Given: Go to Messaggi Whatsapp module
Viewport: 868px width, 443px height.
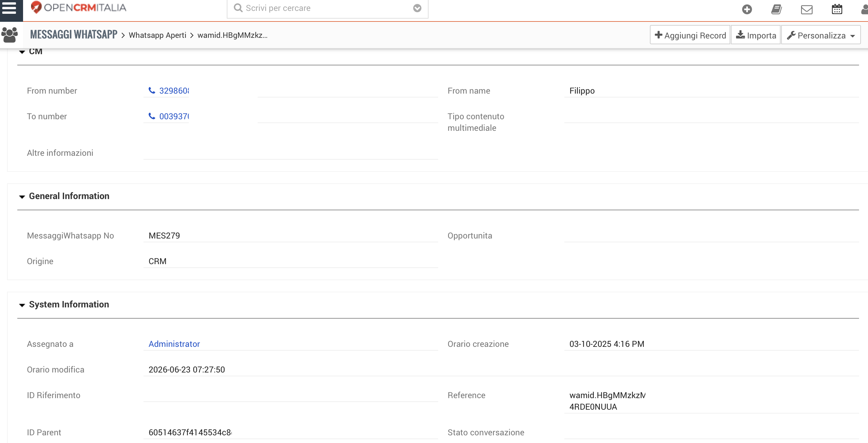Looking at the screenshot, I should (74, 34).
